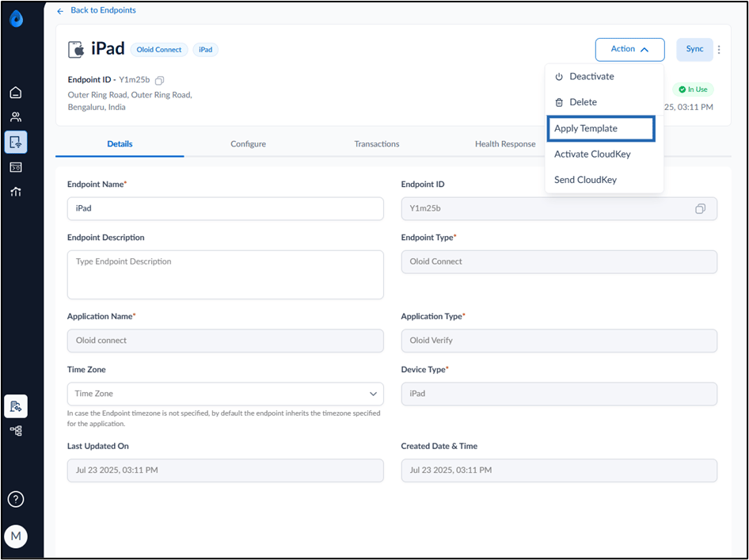Switch to the Configure tab
The image size is (749, 560).
point(248,144)
